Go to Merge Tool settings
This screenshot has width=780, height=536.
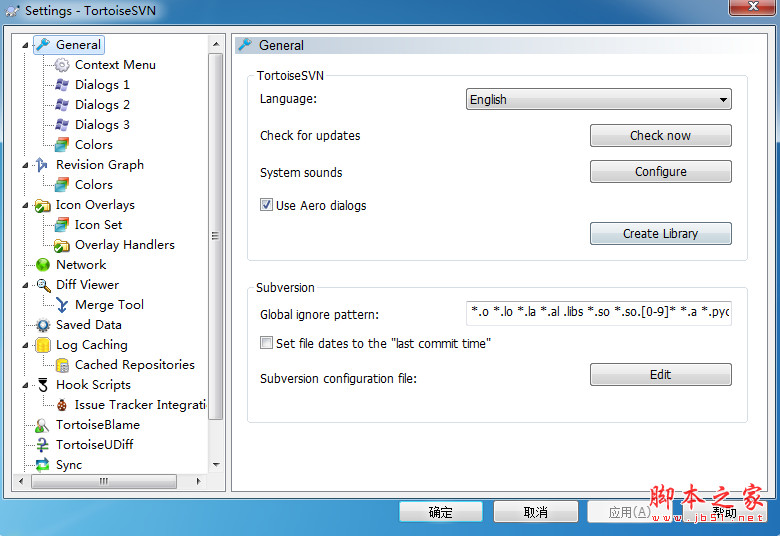click(109, 305)
